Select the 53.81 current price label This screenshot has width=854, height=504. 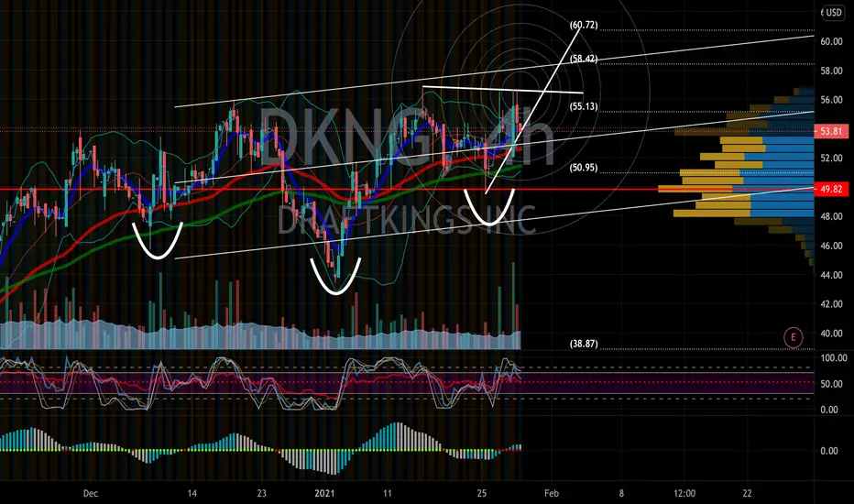coord(831,131)
